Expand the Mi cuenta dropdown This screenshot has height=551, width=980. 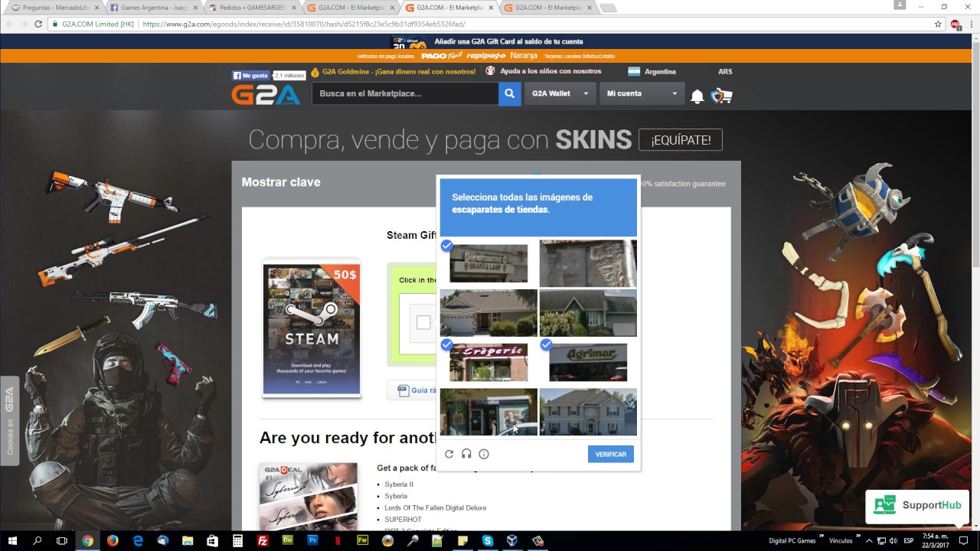point(642,93)
